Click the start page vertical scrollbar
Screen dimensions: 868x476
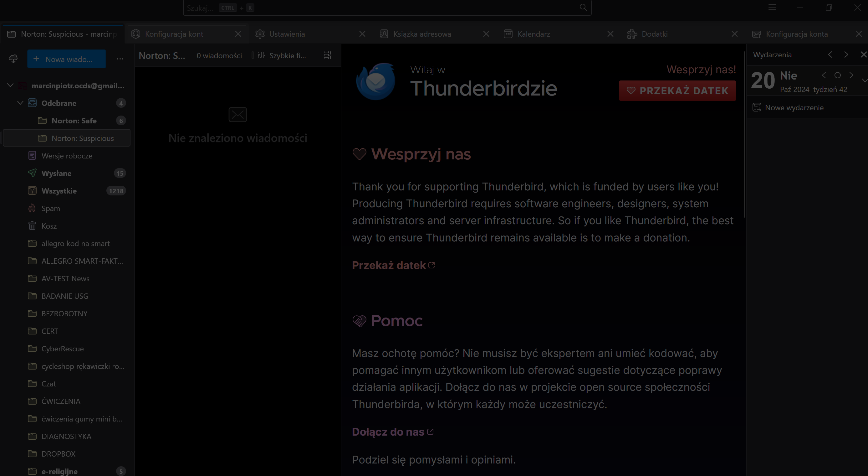(x=744, y=135)
